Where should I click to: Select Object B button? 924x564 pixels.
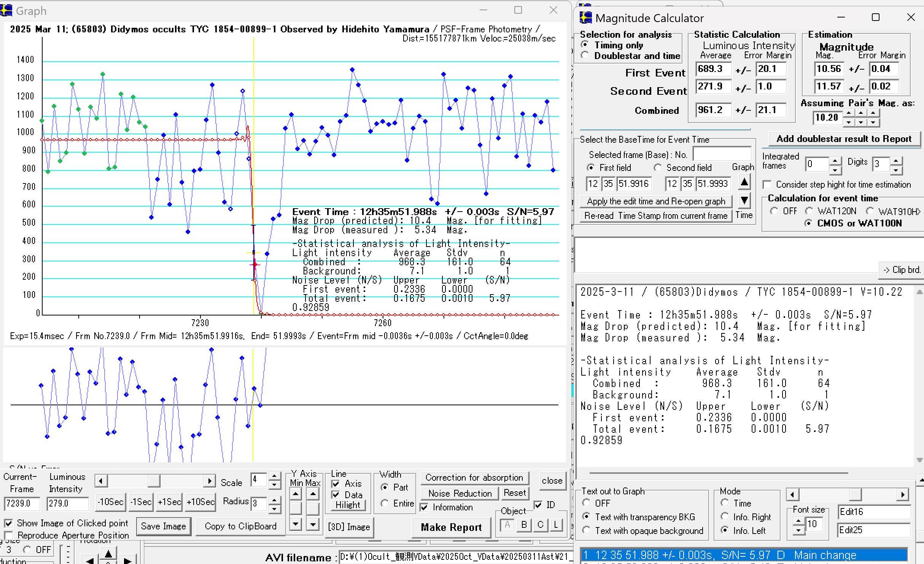point(524,525)
